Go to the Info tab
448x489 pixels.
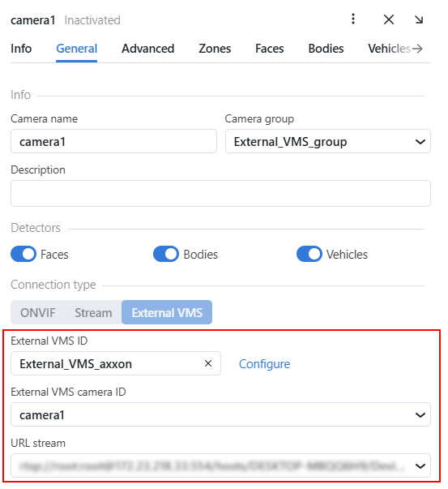coord(21,49)
